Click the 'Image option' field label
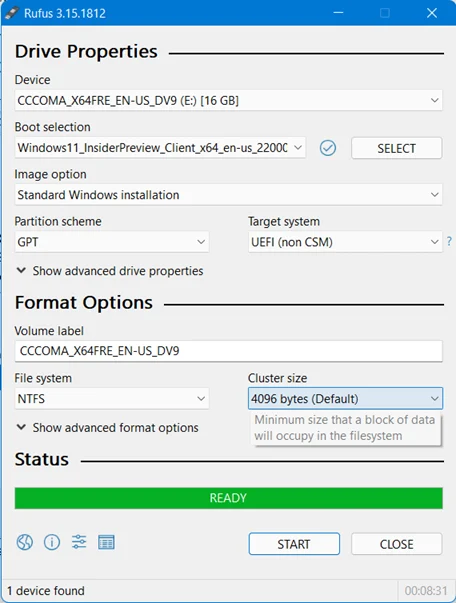Viewport: 456px width, 603px height. pyautogui.click(x=50, y=174)
